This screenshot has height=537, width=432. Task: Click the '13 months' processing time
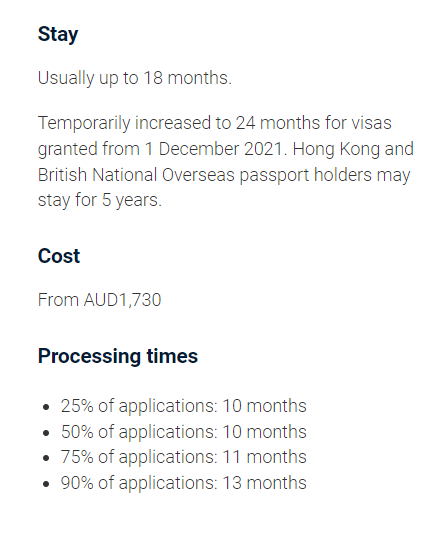coord(265,483)
